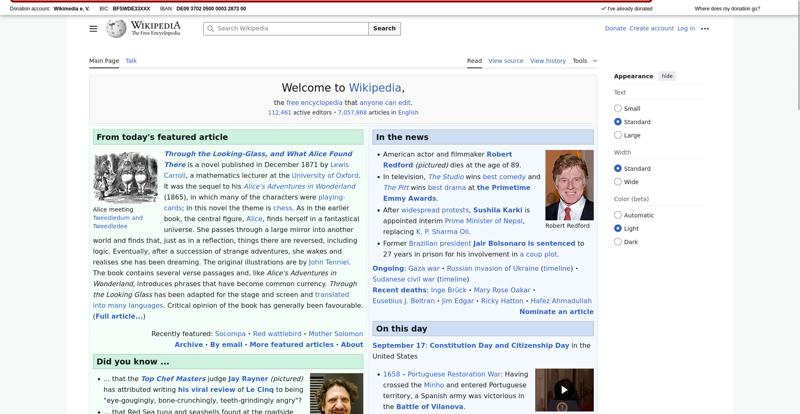Click the Log in link

click(x=686, y=29)
